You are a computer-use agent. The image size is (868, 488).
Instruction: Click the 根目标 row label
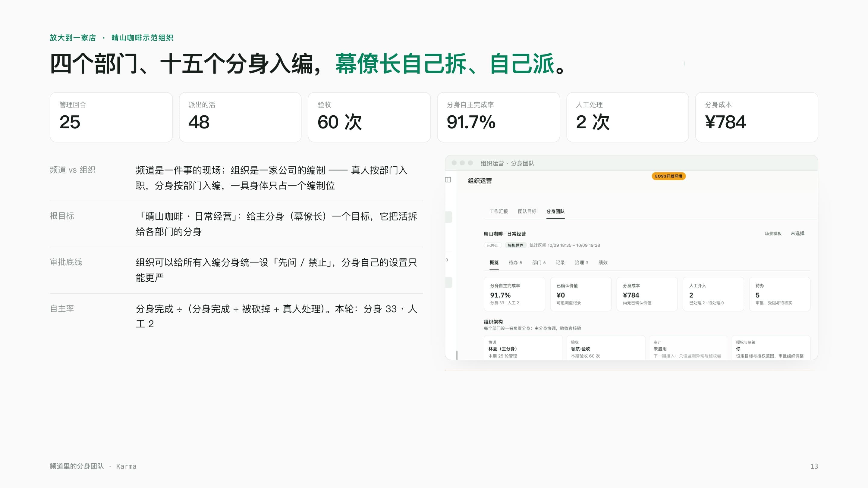point(62,216)
